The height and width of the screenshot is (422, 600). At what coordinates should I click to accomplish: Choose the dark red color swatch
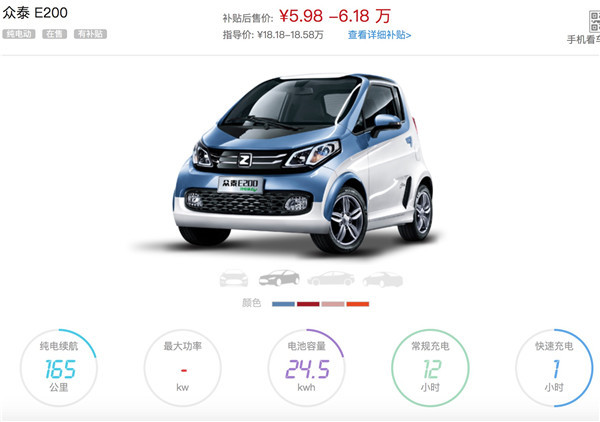pyautogui.click(x=308, y=304)
